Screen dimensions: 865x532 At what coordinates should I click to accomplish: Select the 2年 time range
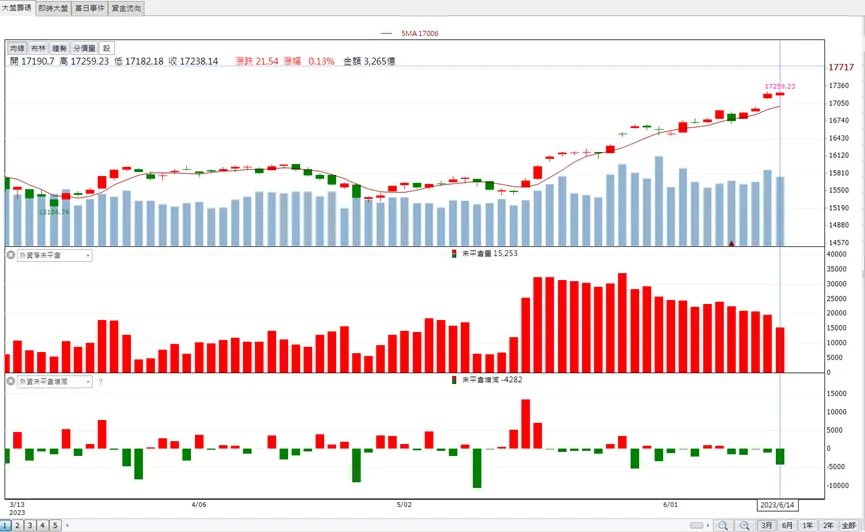click(x=828, y=525)
